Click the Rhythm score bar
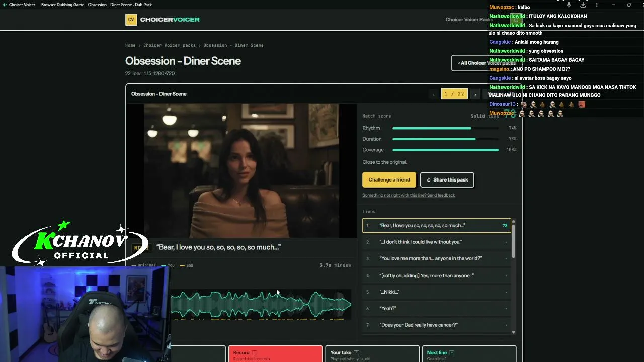The image size is (644, 362). [445, 128]
